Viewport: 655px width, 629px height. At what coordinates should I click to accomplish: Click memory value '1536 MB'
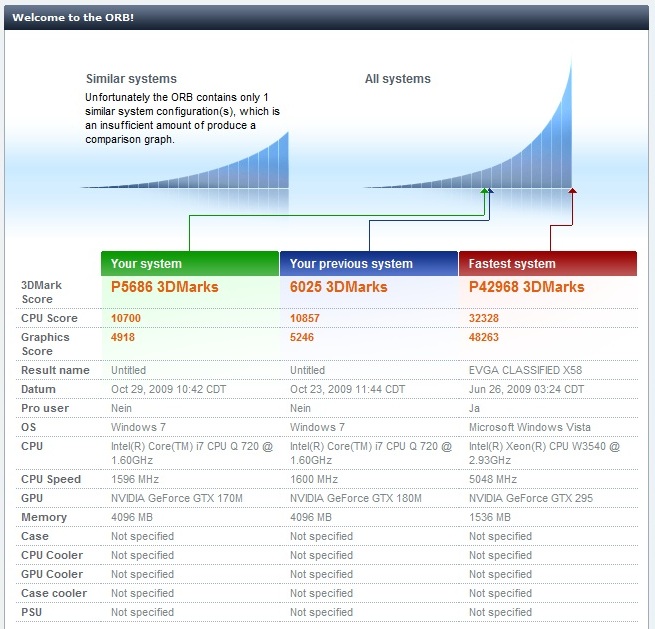pyautogui.click(x=490, y=517)
